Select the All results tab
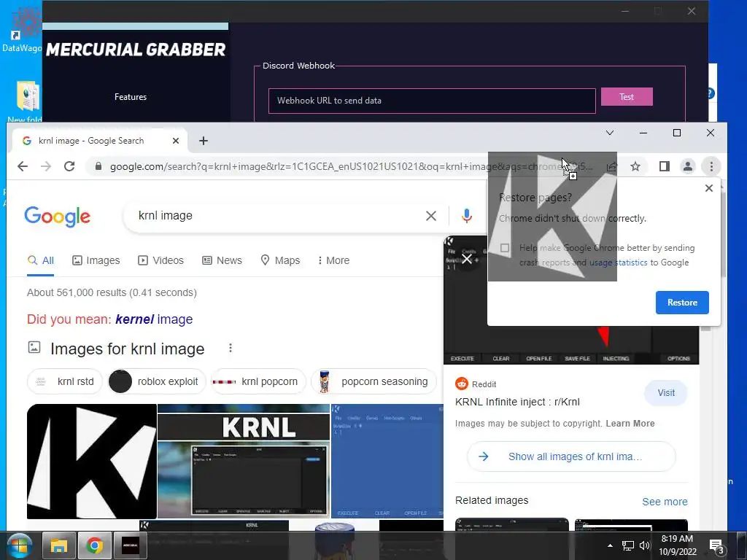The width and height of the screenshot is (747, 560). point(41,260)
